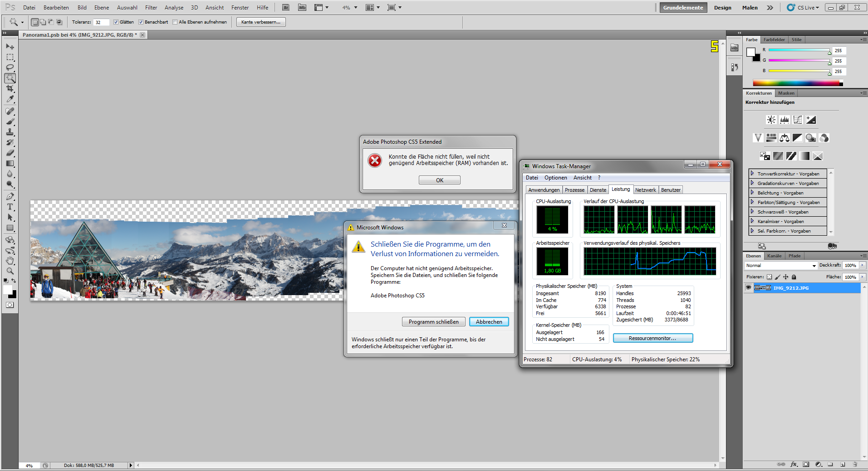Screen dimensions: 868x471
Task: Switch to the Prozesse tab in Task-Manager
Action: tap(574, 190)
